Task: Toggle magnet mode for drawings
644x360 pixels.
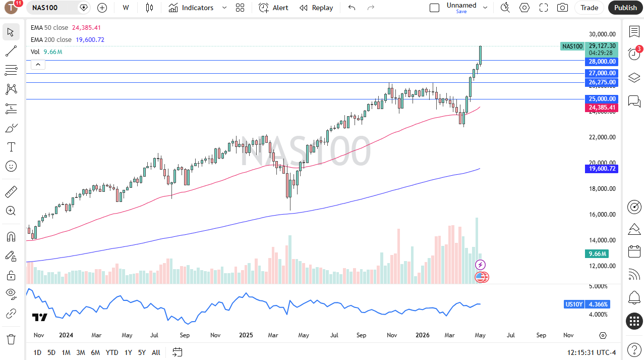Action: click(x=11, y=236)
